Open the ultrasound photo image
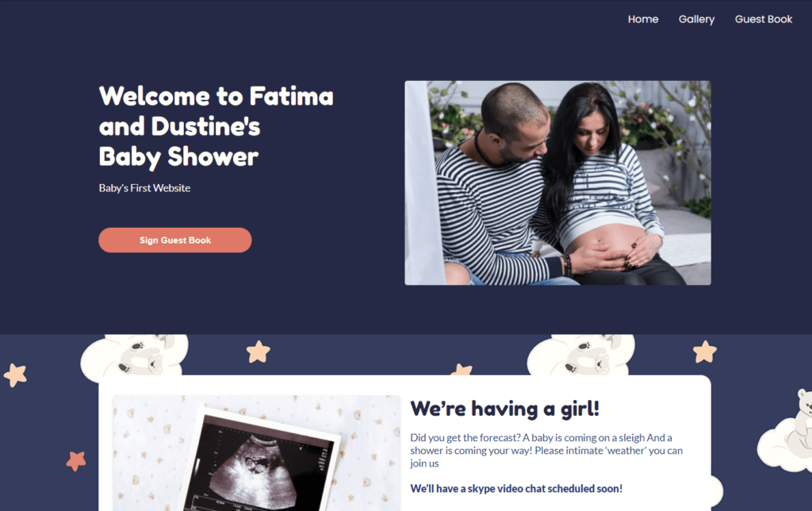This screenshot has height=511, width=812. [256, 453]
